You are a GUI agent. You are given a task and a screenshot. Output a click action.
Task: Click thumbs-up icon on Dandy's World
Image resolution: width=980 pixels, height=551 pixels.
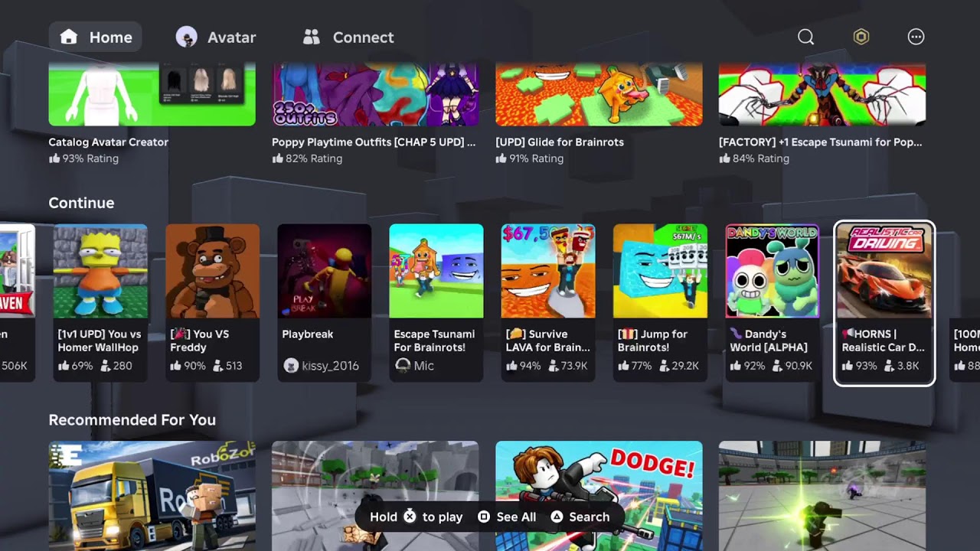pyautogui.click(x=736, y=366)
